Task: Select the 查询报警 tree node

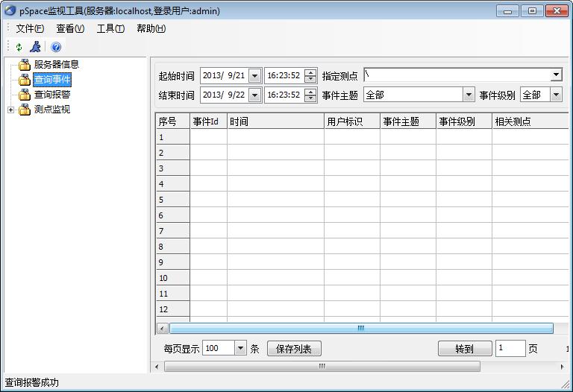Action: point(52,95)
